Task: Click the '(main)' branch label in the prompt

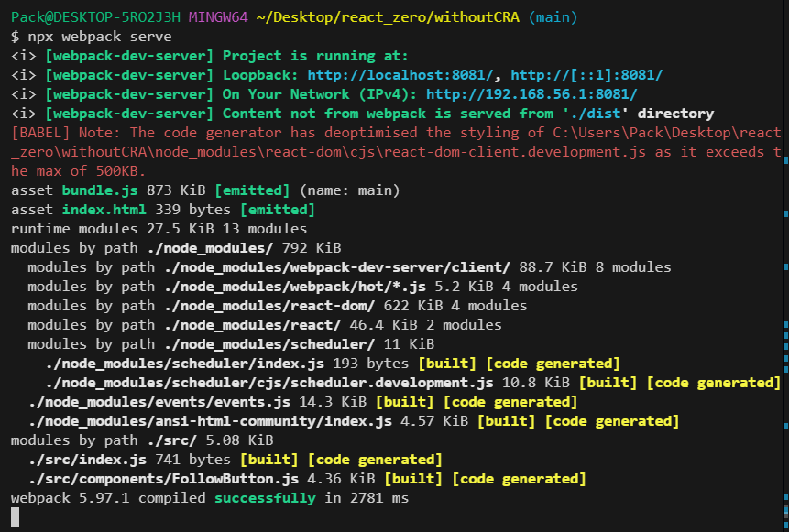Action: pyautogui.click(x=553, y=17)
